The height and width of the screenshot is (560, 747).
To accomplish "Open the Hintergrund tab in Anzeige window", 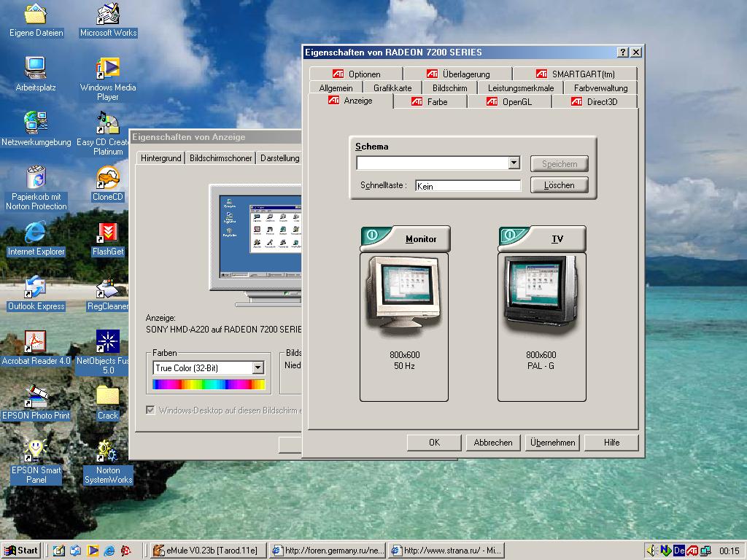I will click(x=160, y=158).
